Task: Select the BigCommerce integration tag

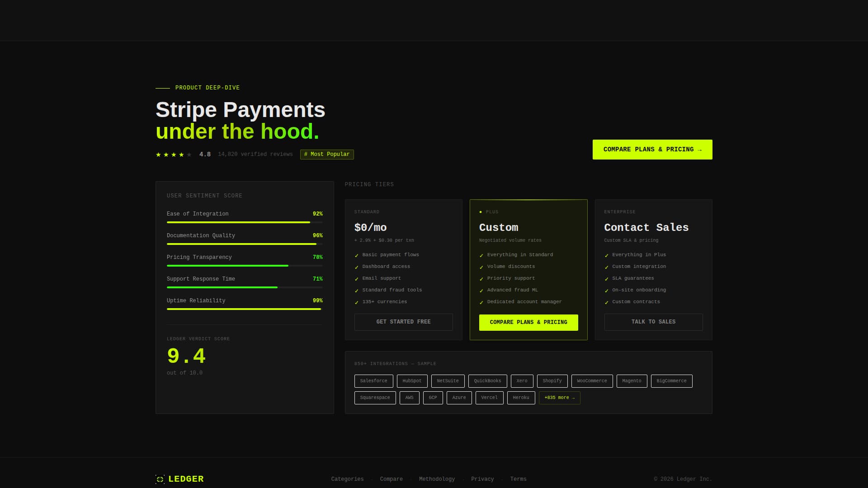Action: [671, 381]
